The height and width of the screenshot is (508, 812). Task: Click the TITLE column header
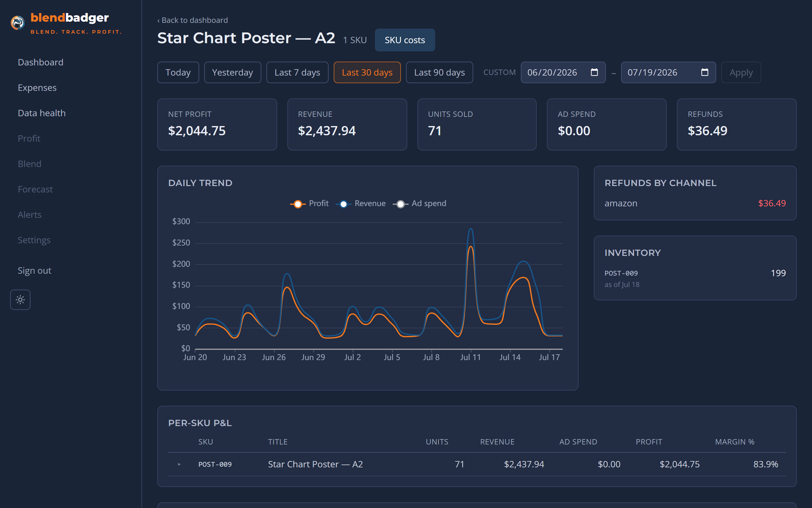[x=278, y=442]
